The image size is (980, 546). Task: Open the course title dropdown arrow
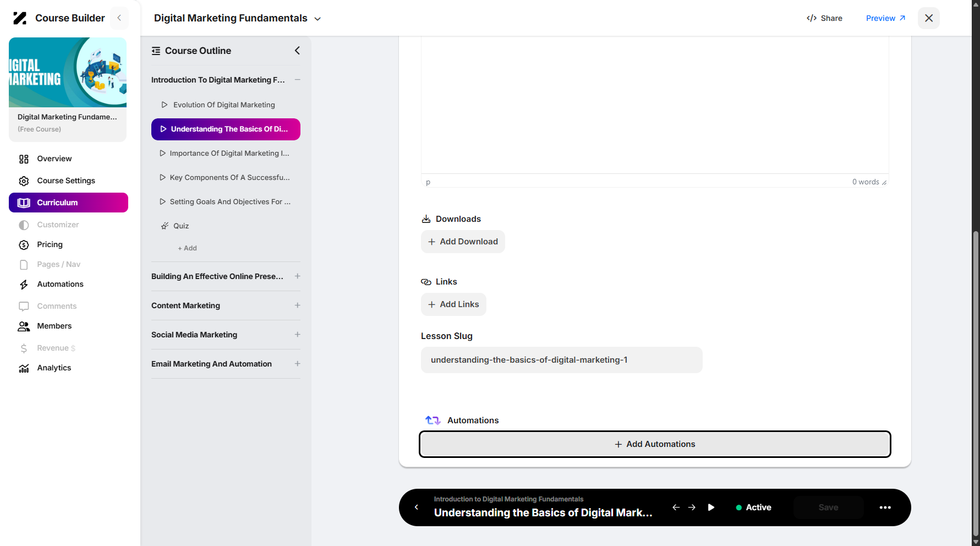317,19
